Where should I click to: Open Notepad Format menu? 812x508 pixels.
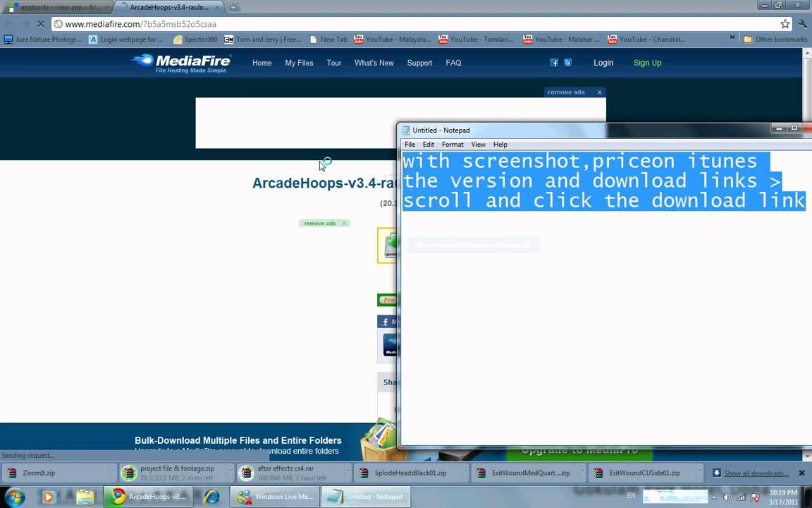[453, 145]
